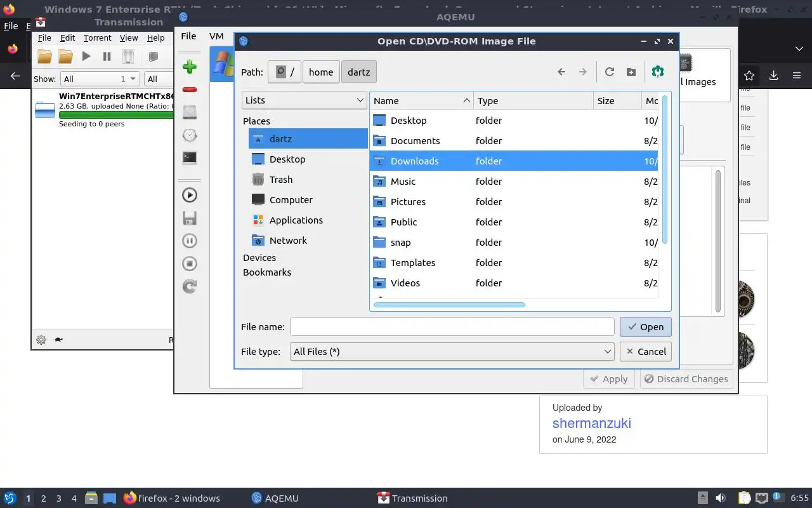Click Transmission torrent green progress bar
The width and height of the screenshot is (812, 508).
point(116,115)
